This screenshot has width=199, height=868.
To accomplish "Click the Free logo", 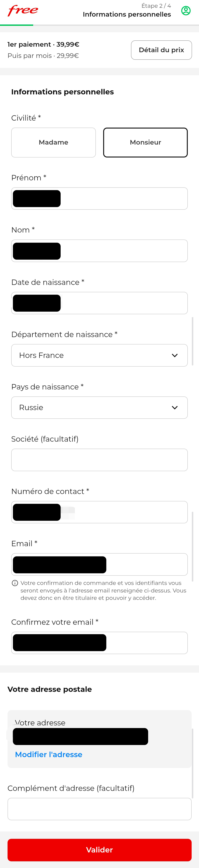I will pos(23,11).
